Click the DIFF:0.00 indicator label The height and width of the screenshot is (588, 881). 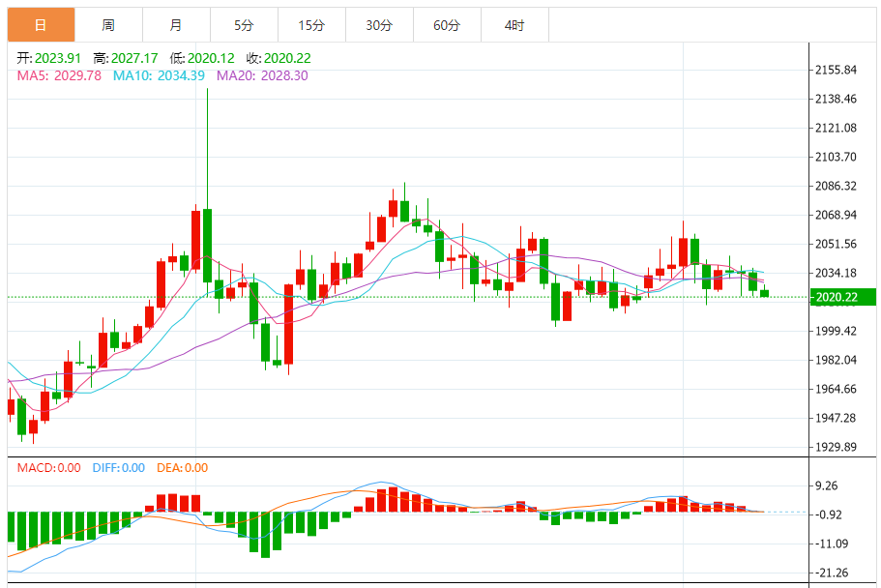119,468
